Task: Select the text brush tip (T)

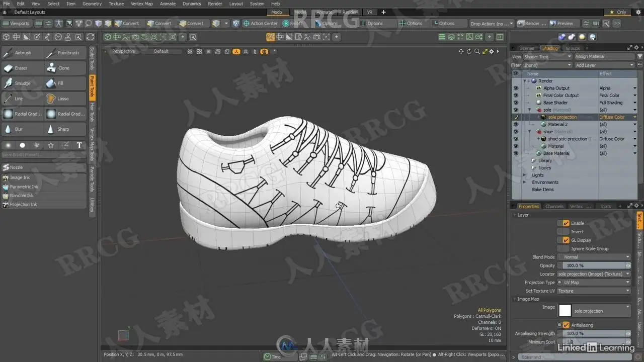Action: pyautogui.click(x=79, y=145)
